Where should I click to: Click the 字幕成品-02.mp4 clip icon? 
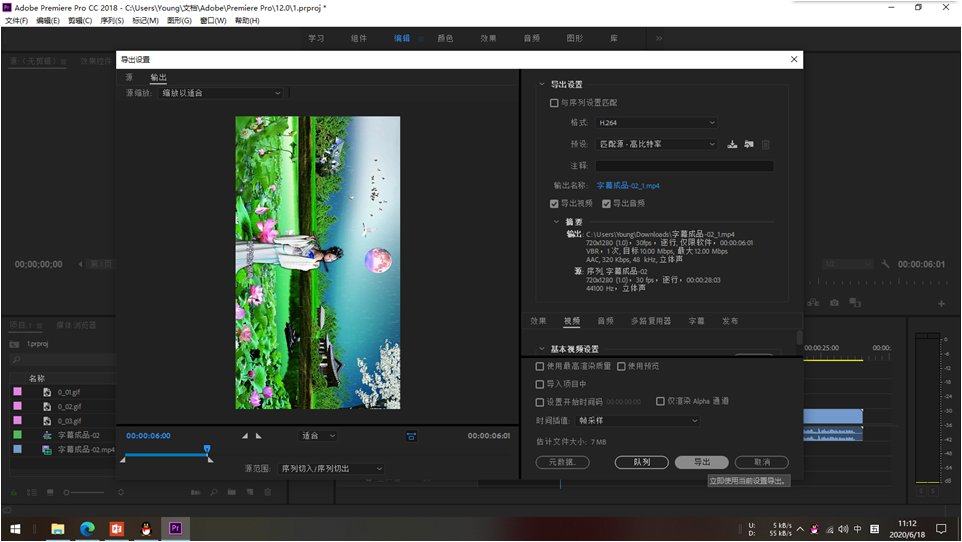click(x=47, y=449)
